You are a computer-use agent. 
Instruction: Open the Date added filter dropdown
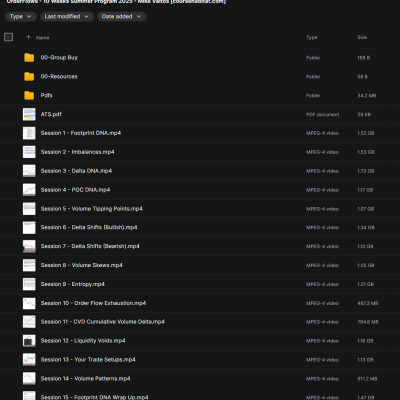coord(122,16)
